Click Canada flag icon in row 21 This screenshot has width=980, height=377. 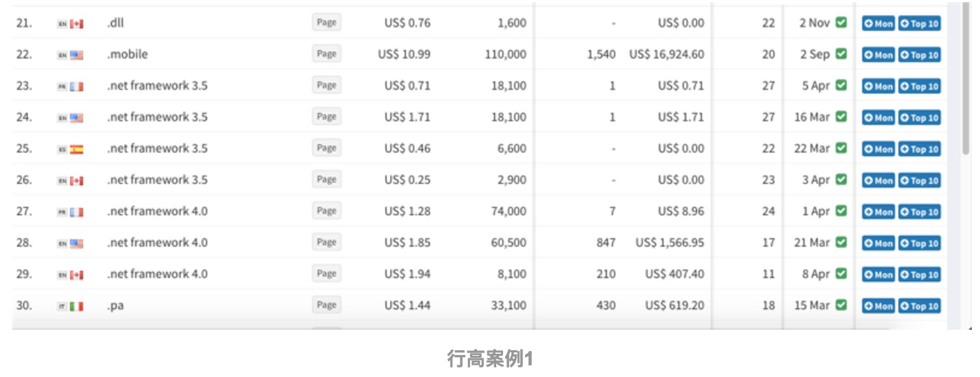(x=76, y=24)
